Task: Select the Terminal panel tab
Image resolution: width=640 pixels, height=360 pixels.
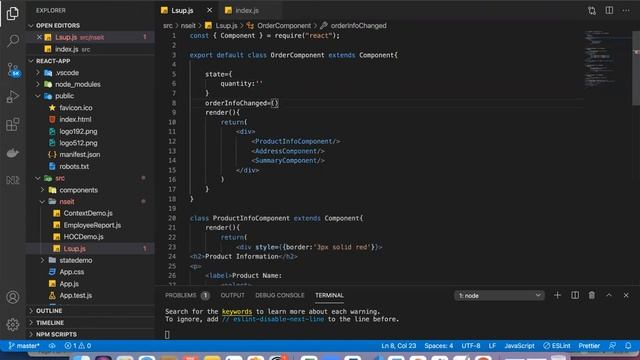Action: (x=329, y=295)
